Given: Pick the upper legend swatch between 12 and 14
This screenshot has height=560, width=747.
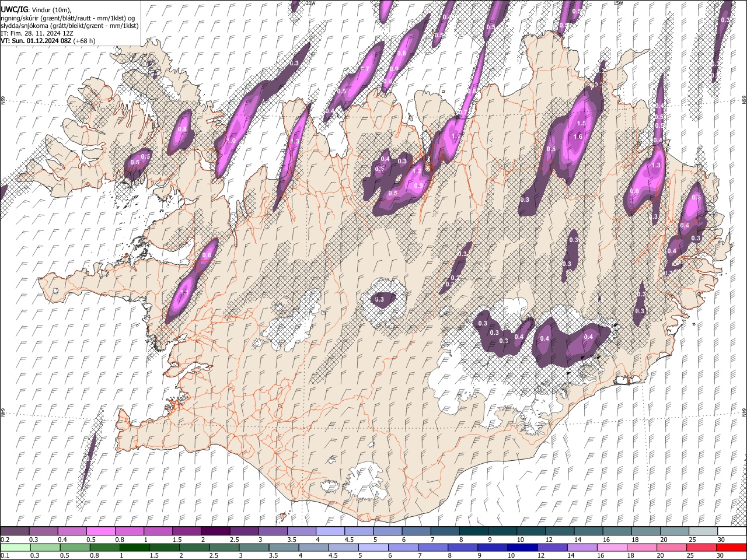Looking at the screenshot, I should tap(560, 531).
